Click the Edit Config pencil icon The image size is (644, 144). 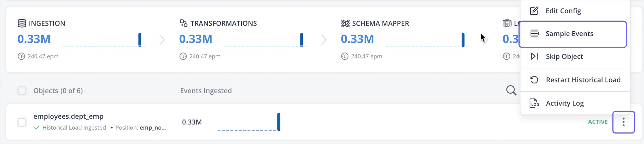coord(534,11)
